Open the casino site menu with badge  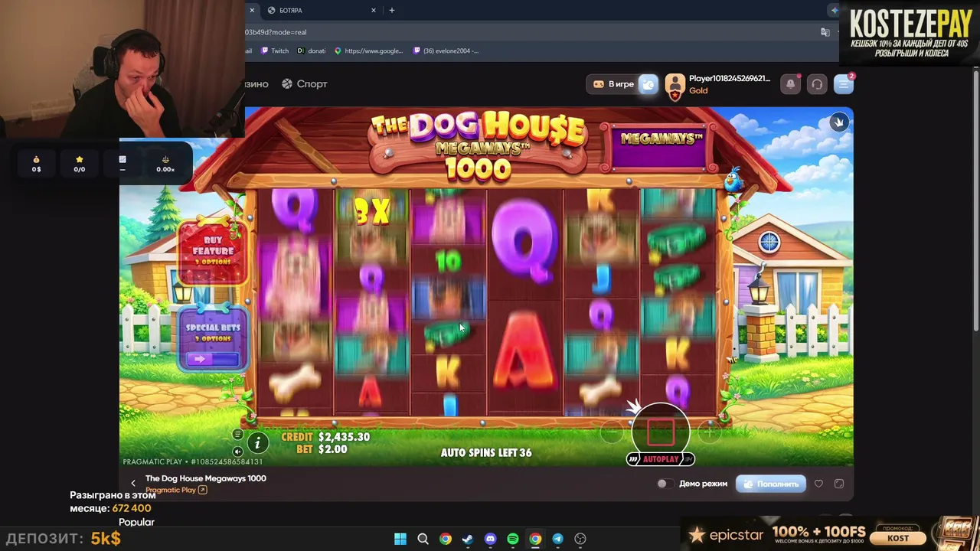click(x=844, y=84)
